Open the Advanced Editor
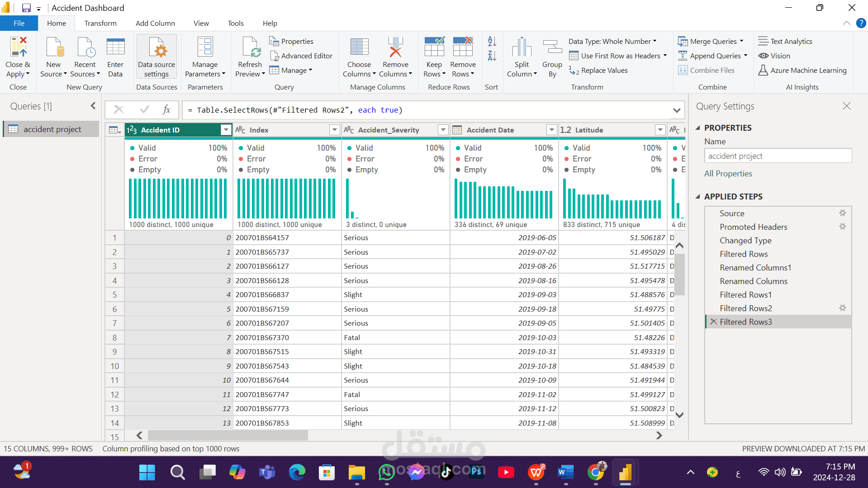Image resolution: width=868 pixels, height=488 pixels. tap(301, 56)
